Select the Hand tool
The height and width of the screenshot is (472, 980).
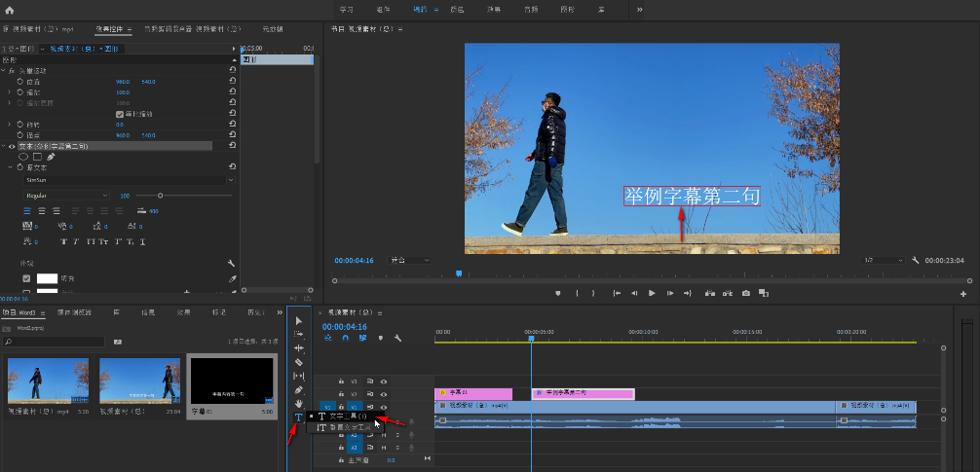coord(299,404)
